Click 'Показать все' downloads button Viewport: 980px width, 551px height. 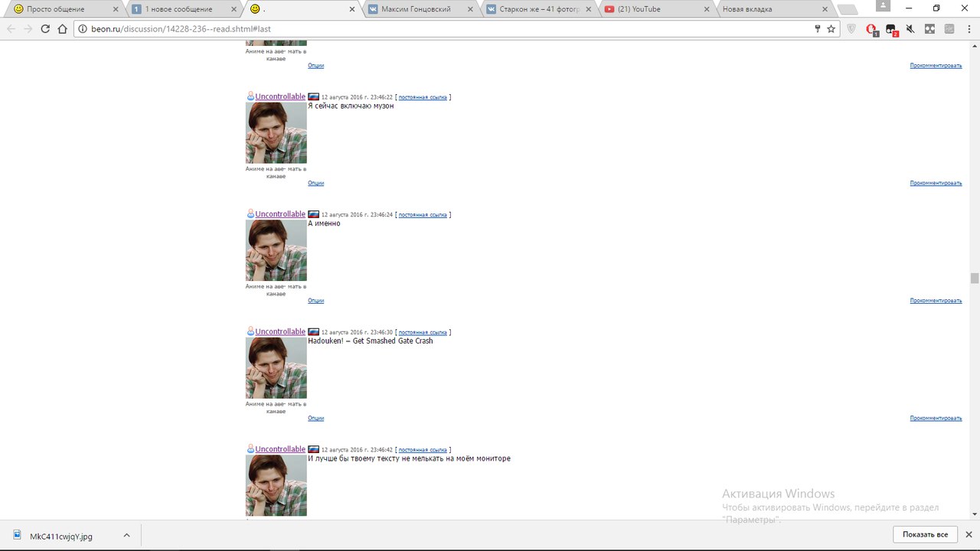coord(925,535)
